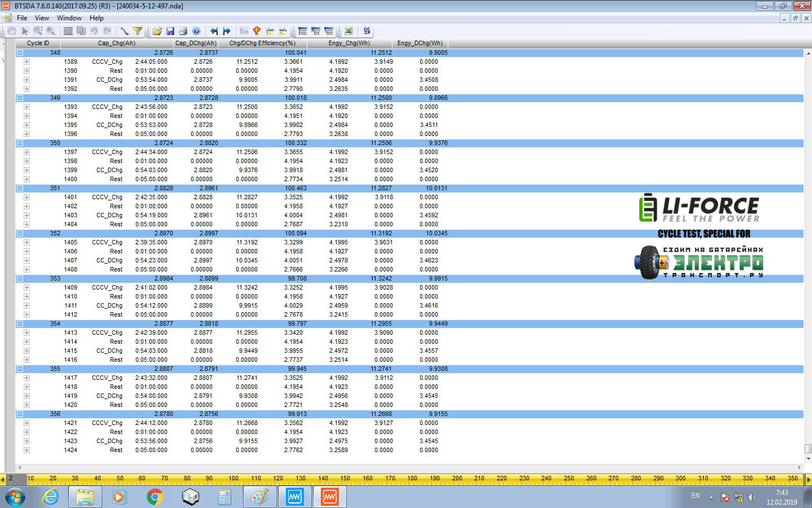Image resolution: width=812 pixels, height=508 pixels.
Task: Open the Windows Start menu
Action: [15, 497]
